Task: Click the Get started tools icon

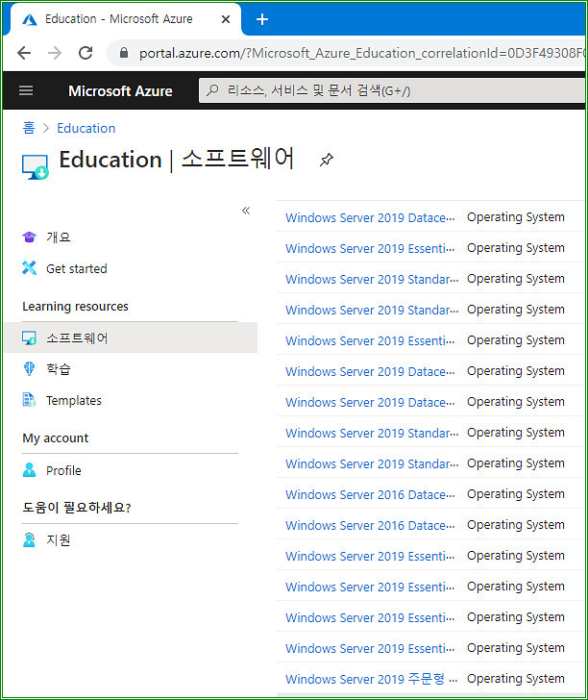Action: pyautogui.click(x=30, y=268)
